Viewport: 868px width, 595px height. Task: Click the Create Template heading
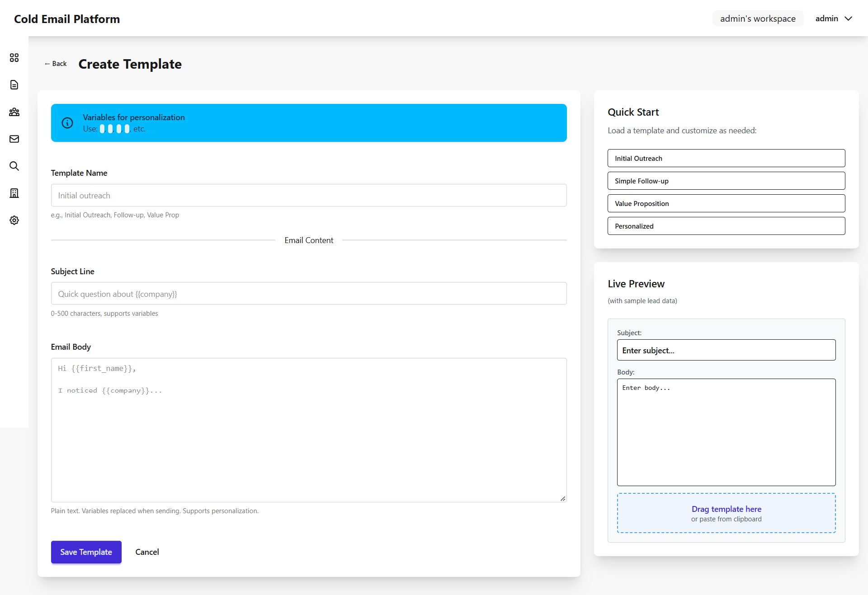tap(130, 64)
